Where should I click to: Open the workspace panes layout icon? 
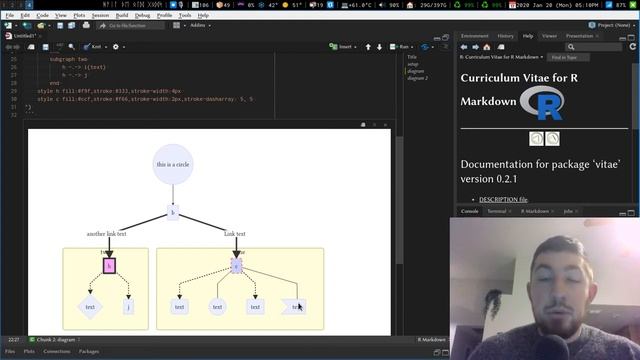[x=176, y=25]
